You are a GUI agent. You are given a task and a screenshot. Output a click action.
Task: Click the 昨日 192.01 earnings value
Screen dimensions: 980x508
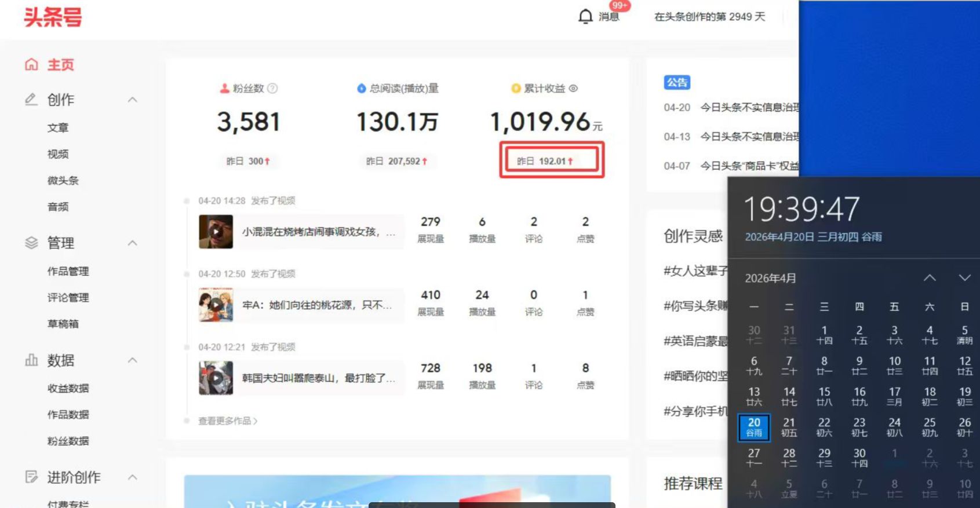545,161
